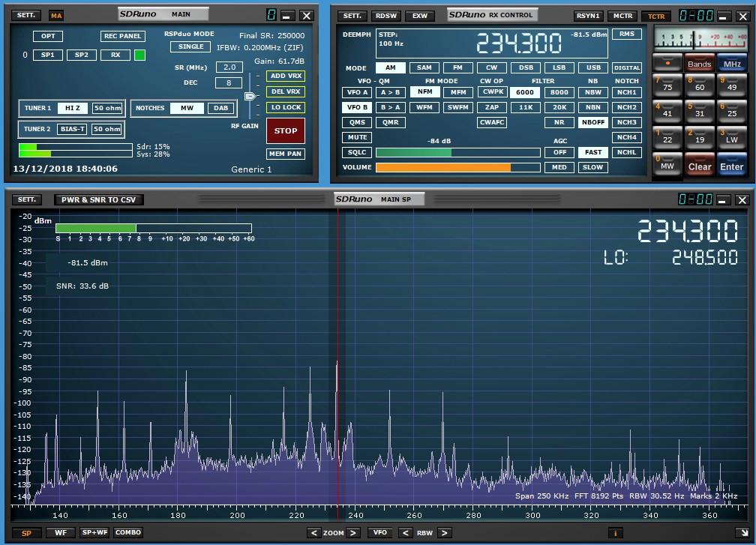Select the 6000 filter bandwidth

(x=524, y=92)
